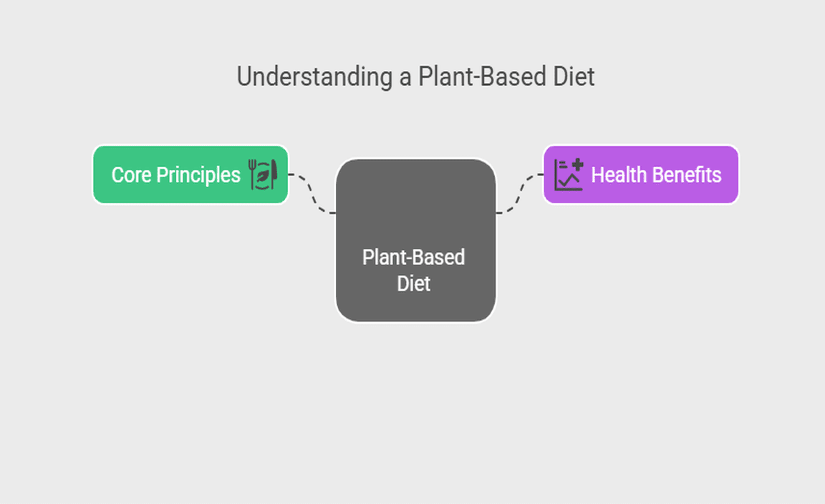The image size is (825, 504).
Task: Click the Plant-Based Diet label in the gray box
Action: click(414, 270)
